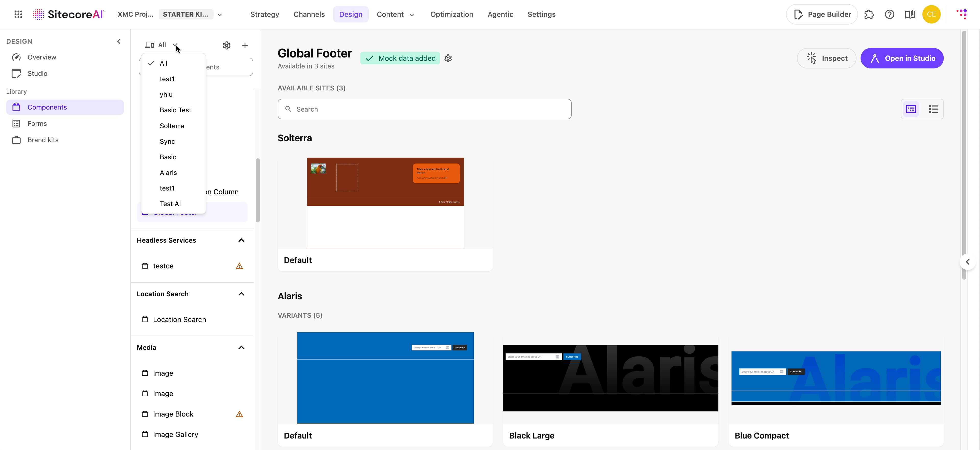Viewport: 980px width, 450px height.
Task: Open the environment selector chevron
Action: 219,15
